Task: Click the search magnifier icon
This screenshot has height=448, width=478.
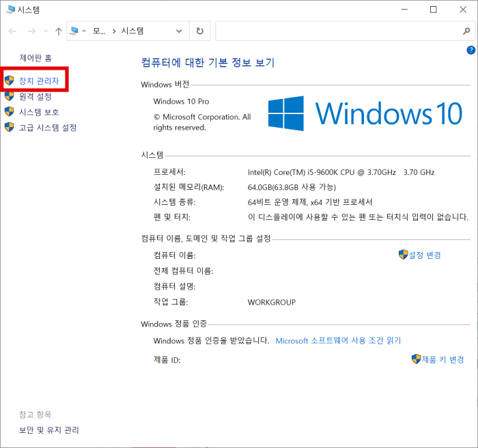Action: coord(466,31)
